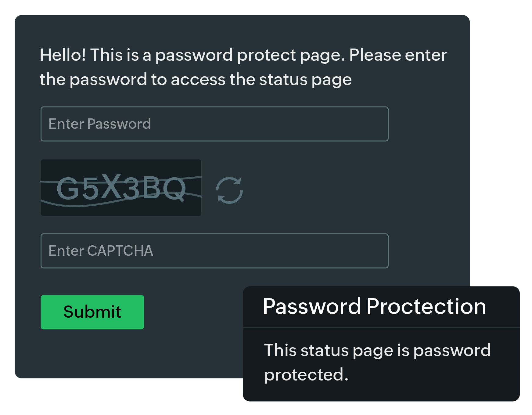Click the icon to regenerate the CAPTCHA
This screenshot has height=415, width=532.
229,190
